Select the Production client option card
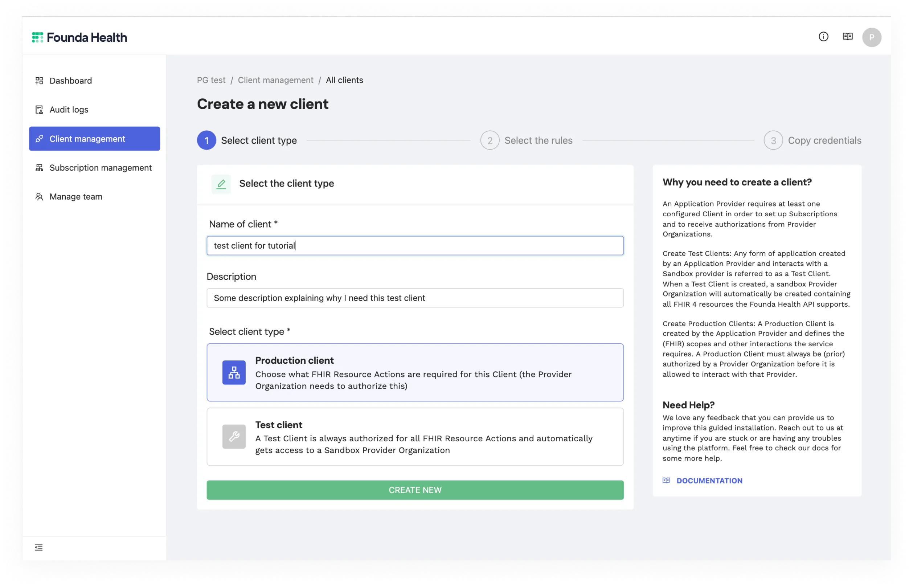 415,372
